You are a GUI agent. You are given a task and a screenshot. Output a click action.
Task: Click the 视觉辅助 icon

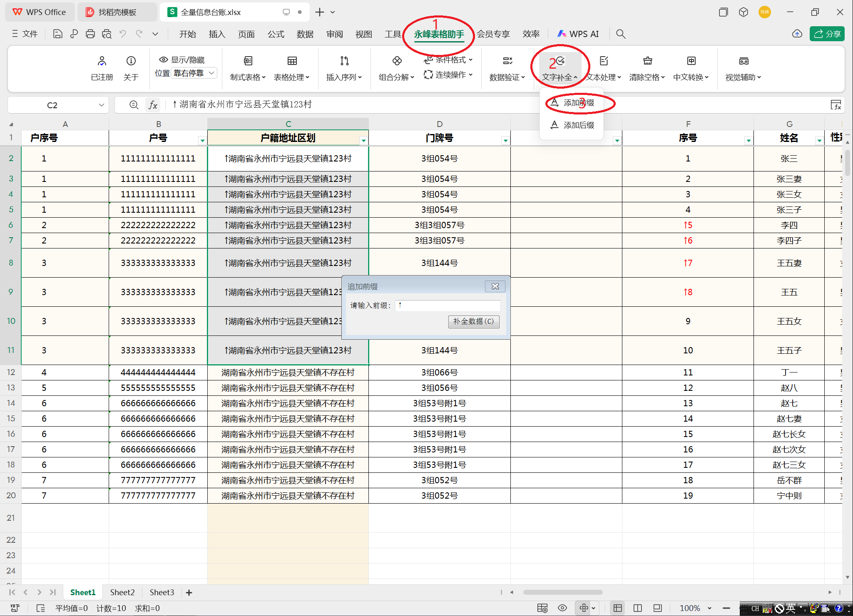pos(744,61)
